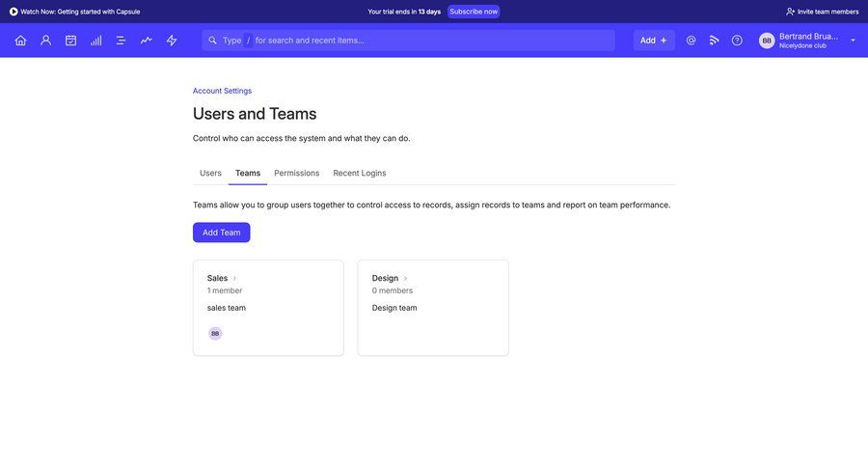868x467 pixels.
Task: Click the Subscribe now button
Action: [x=474, y=12]
